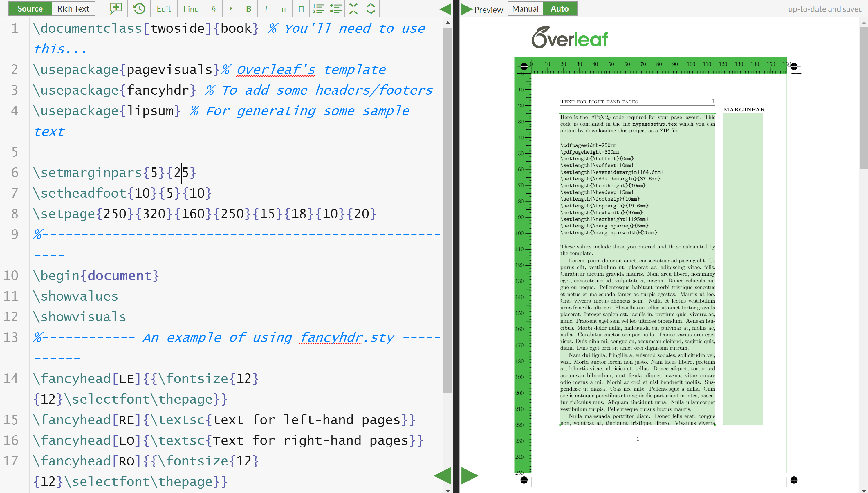Click the add comment icon
Screen dimensions: 868x493
pyautogui.click(x=116, y=8)
